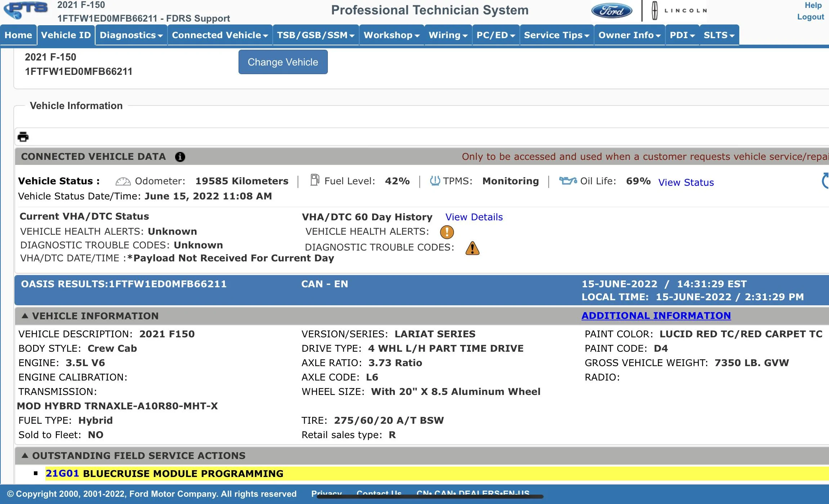Select gross vehicle weight 7350 LB. GVW
The width and height of the screenshot is (829, 504).
coord(752,363)
